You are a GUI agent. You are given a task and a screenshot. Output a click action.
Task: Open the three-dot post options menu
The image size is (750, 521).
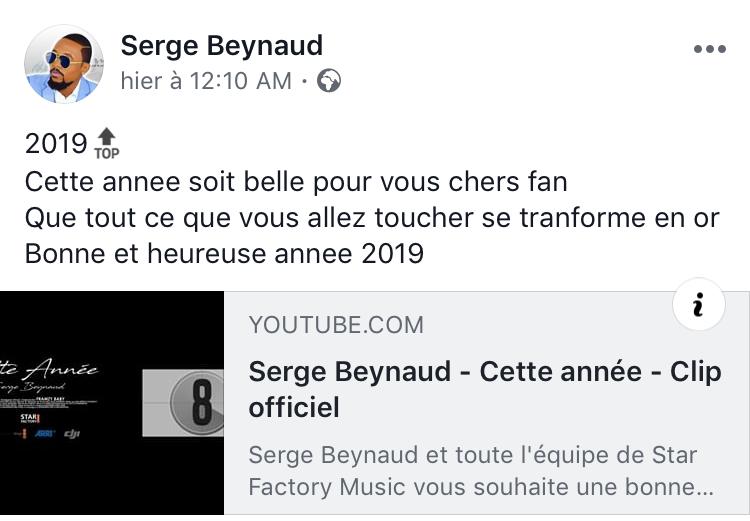[x=709, y=49]
